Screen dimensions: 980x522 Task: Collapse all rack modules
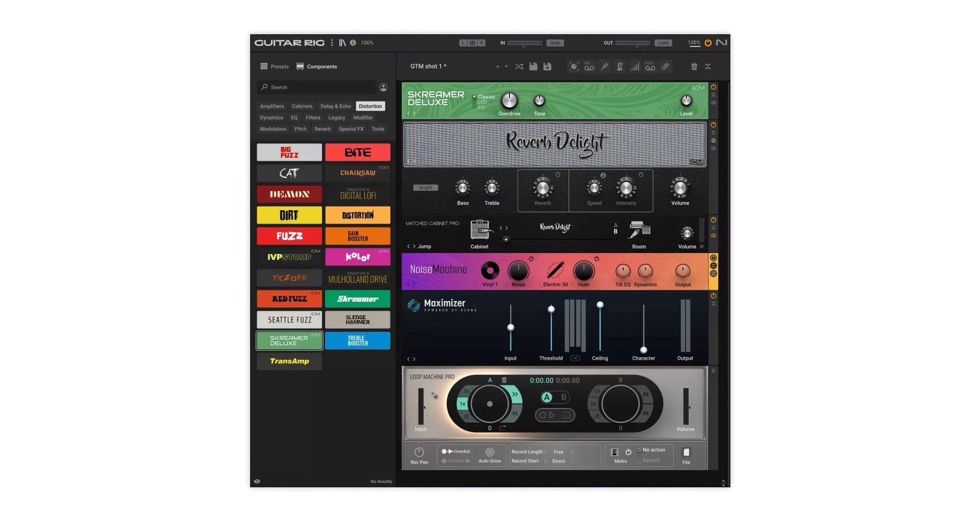click(708, 66)
